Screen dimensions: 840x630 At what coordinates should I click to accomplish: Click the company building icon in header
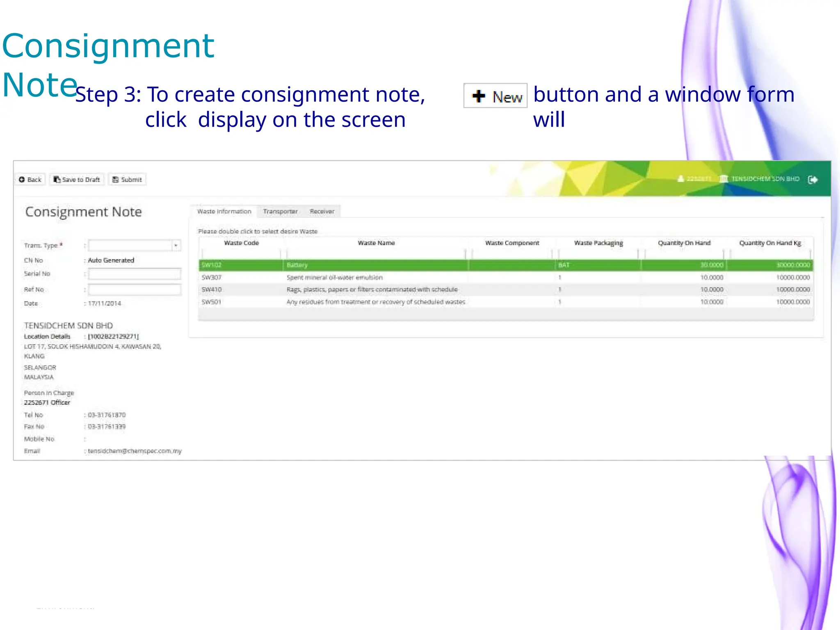pos(724,179)
